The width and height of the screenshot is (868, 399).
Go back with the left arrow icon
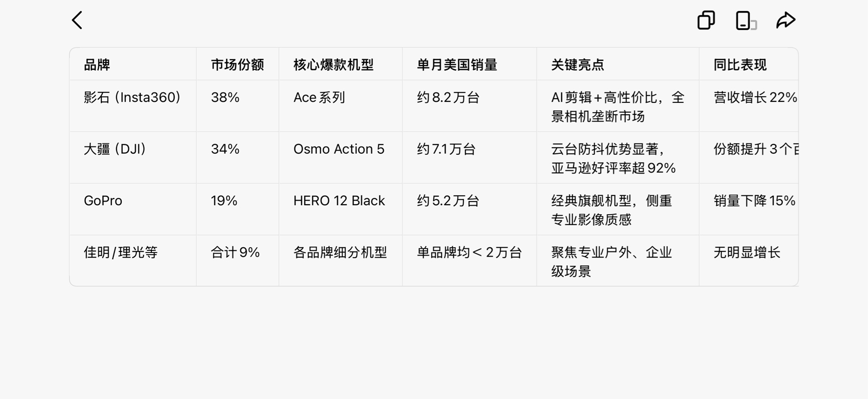[77, 21]
